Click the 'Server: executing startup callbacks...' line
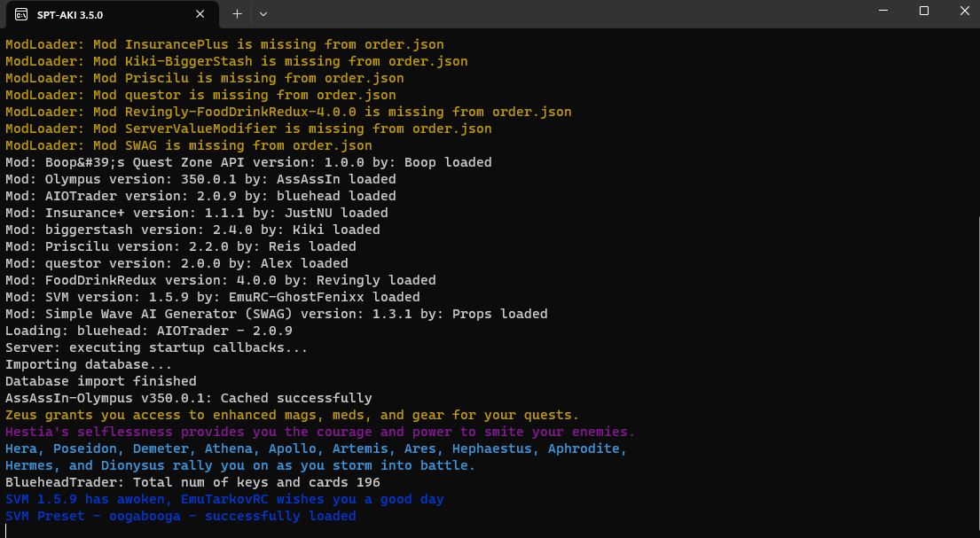The height and width of the screenshot is (538, 980). tap(156, 347)
